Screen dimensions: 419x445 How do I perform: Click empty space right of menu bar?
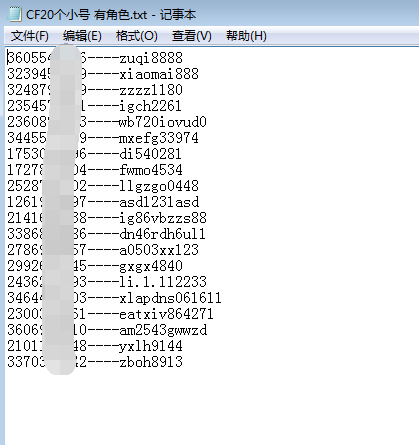click(x=342, y=36)
